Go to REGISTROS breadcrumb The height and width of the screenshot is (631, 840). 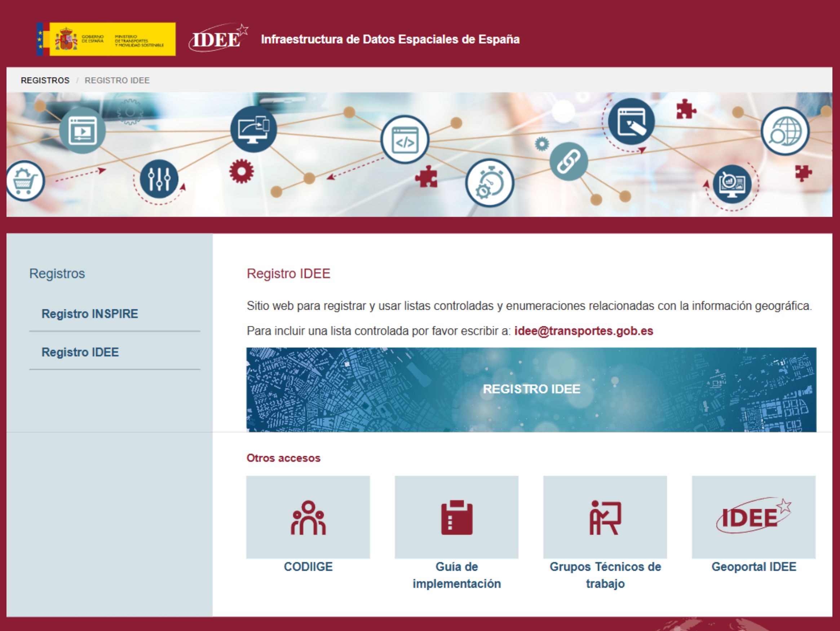point(45,80)
